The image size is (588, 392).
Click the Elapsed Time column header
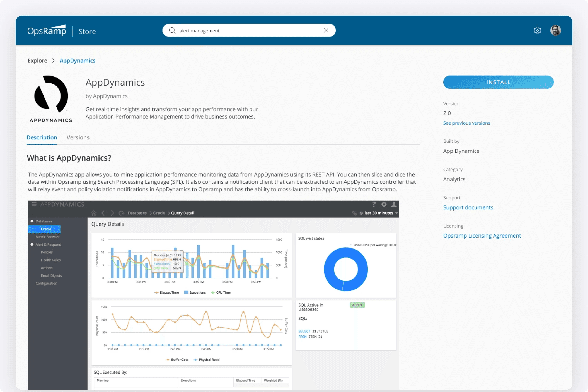pyautogui.click(x=246, y=380)
